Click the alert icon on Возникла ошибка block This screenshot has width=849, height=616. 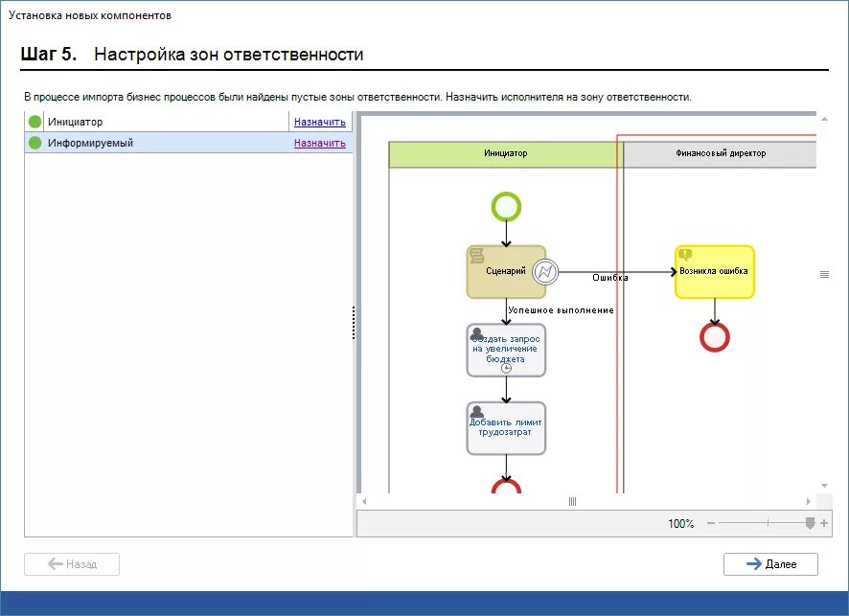tap(685, 254)
